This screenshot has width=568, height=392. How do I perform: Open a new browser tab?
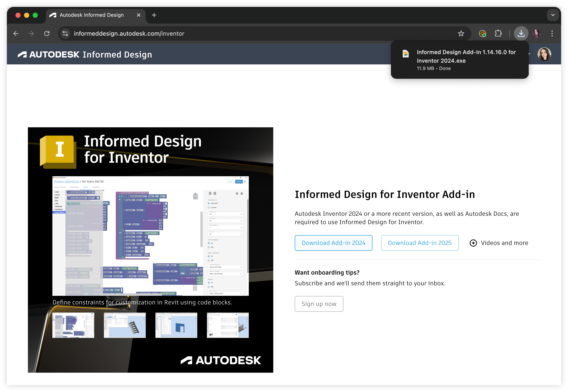point(154,15)
